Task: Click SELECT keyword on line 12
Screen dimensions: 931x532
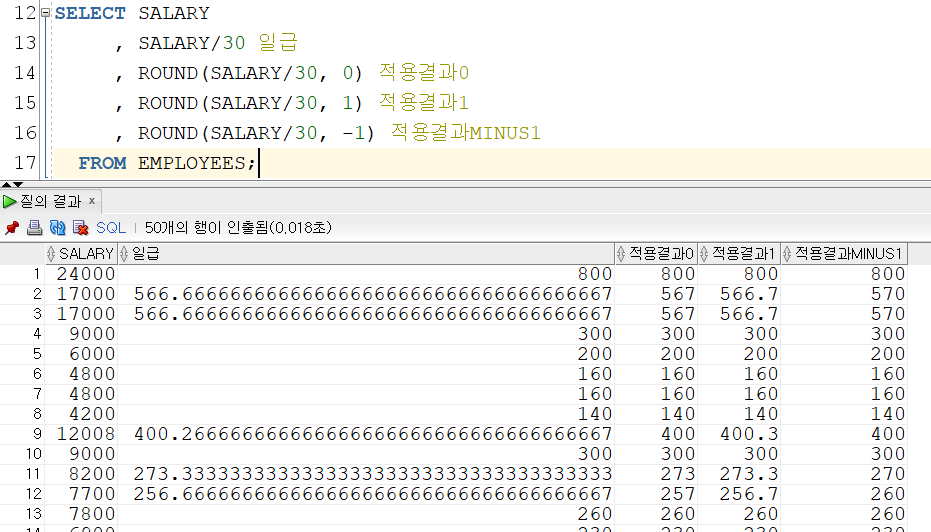Action: (90, 13)
